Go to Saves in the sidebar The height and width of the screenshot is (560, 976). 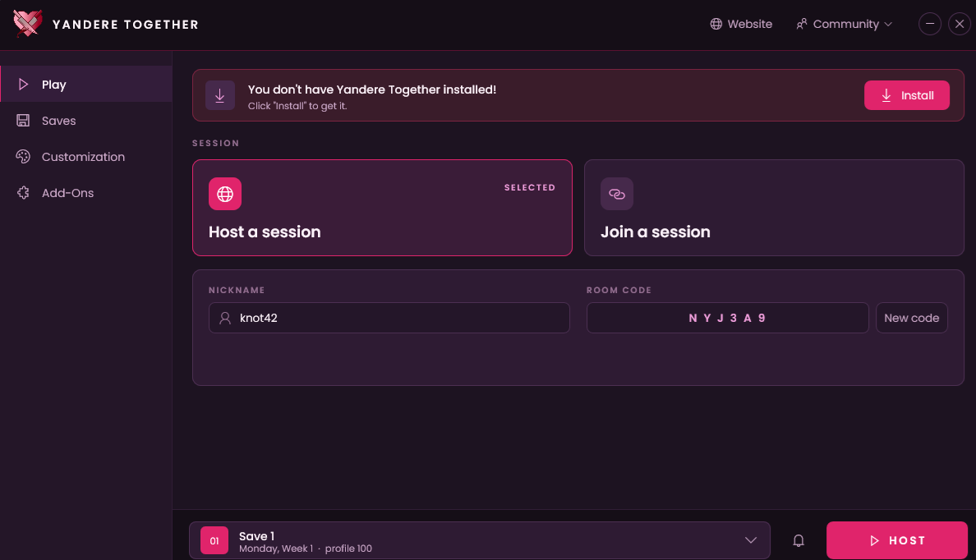[86, 120]
